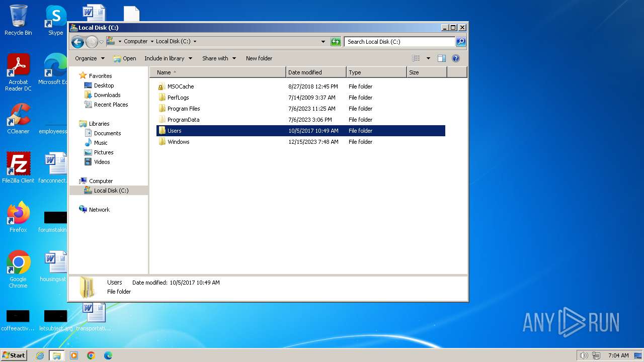
Task: Click the Change your view icon
Action: (x=416, y=58)
